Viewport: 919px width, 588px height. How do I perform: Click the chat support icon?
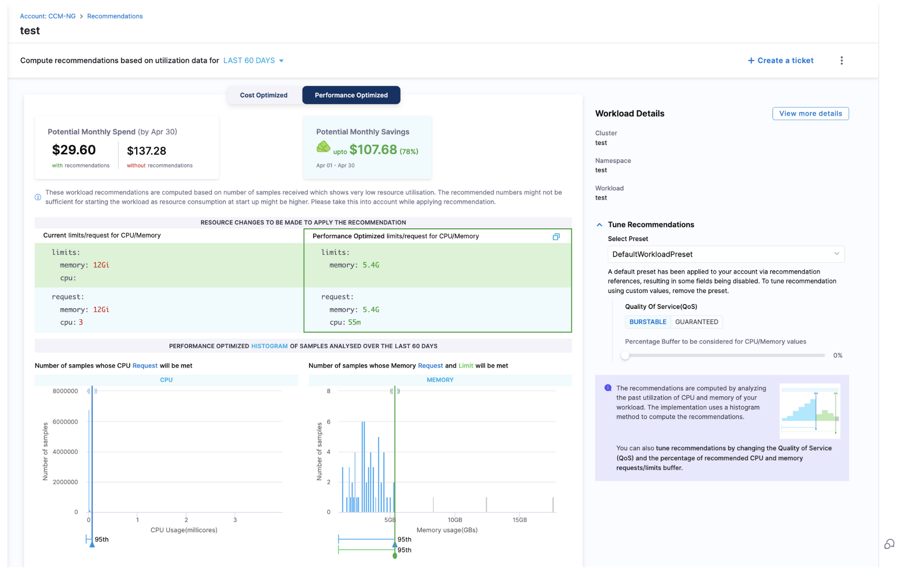(x=889, y=544)
